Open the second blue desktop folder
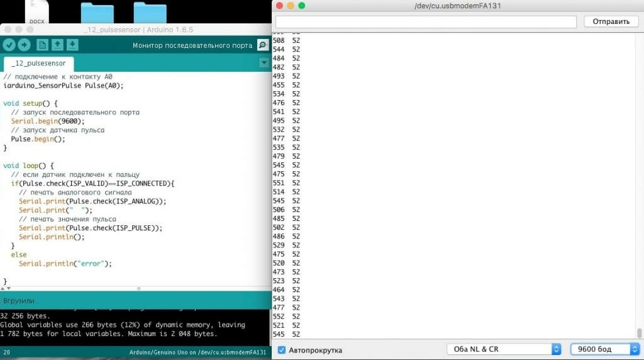This screenshot has height=360, width=644. [150, 13]
